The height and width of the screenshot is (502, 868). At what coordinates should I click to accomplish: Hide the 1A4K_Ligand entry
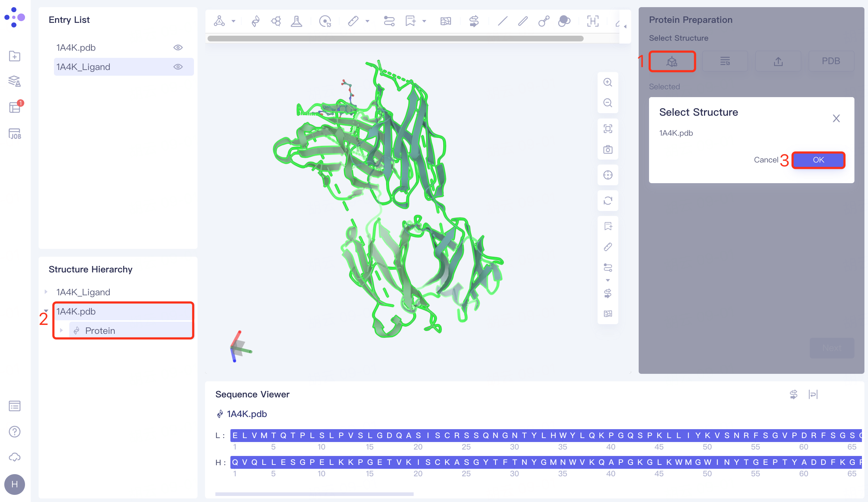178,66
